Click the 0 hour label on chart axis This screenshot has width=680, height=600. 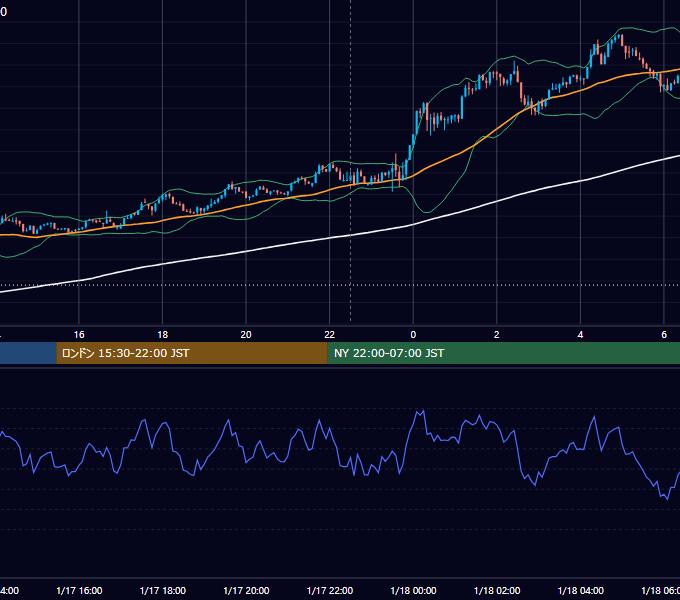pos(413,335)
